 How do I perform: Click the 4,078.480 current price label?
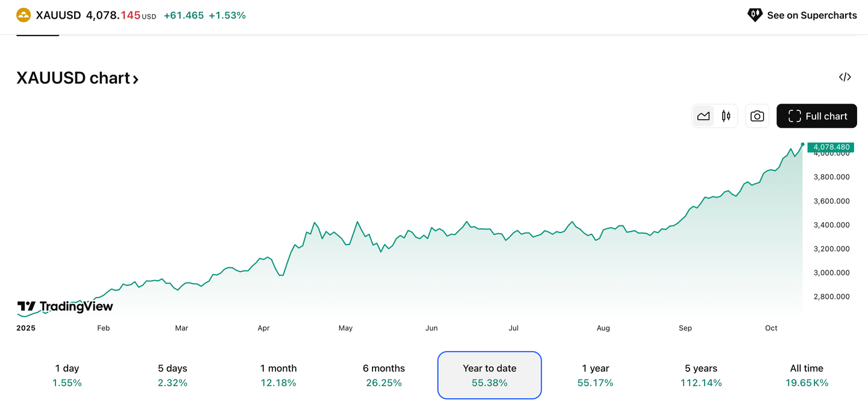831,147
